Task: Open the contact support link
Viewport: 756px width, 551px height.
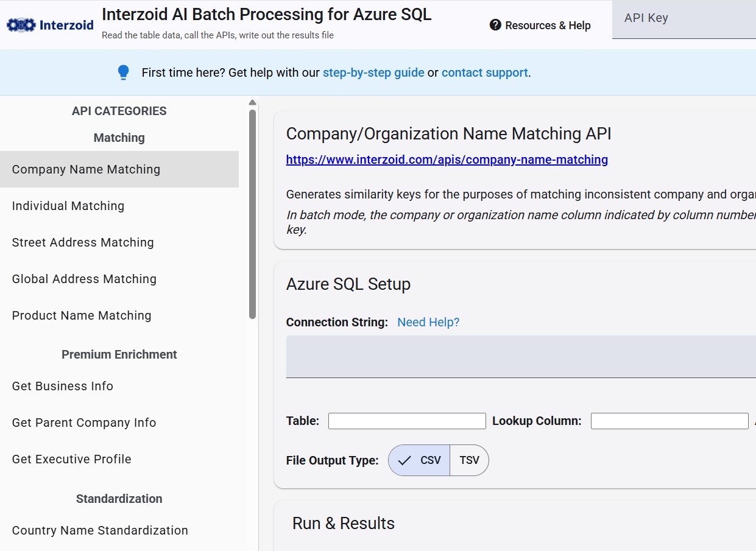Action: tap(485, 72)
